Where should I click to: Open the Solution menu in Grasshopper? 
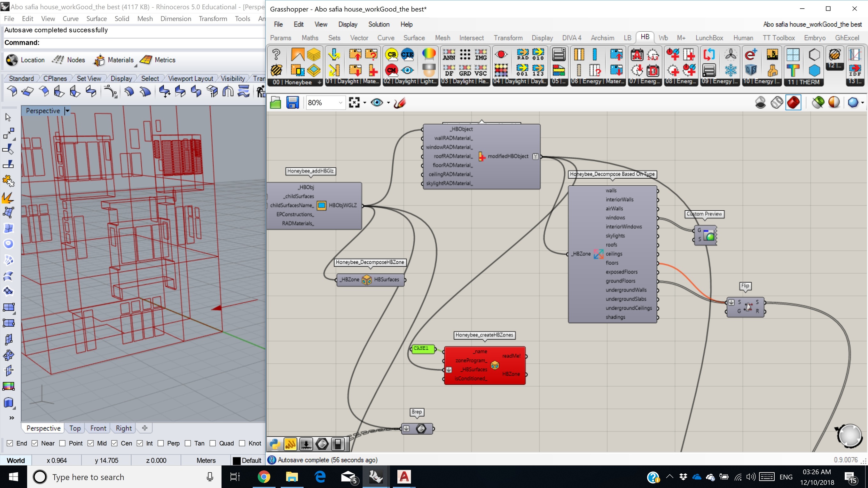tap(379, 24)
